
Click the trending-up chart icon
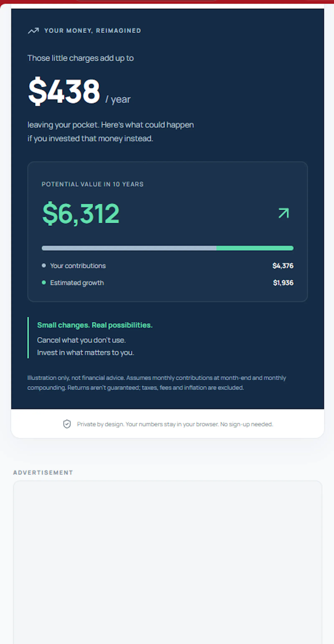coord(33,30)
